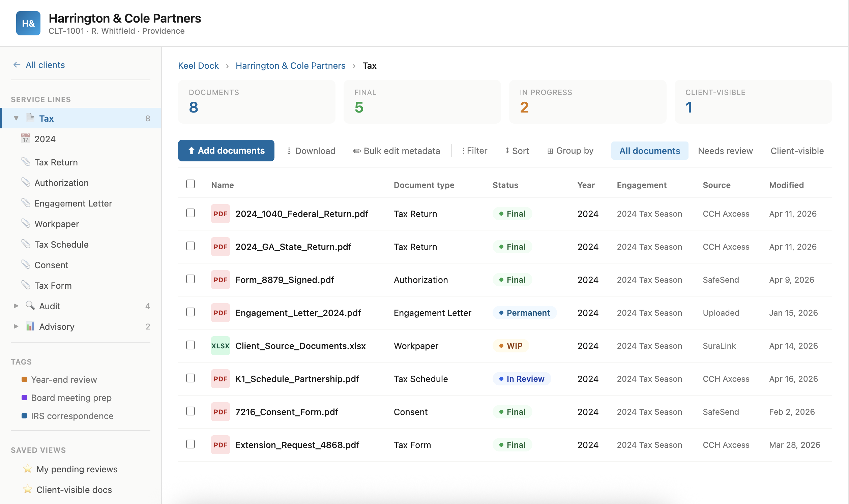Select the checkbox for Form_8879_Signed.pdf
849x504 pixels.
point(190,280)
